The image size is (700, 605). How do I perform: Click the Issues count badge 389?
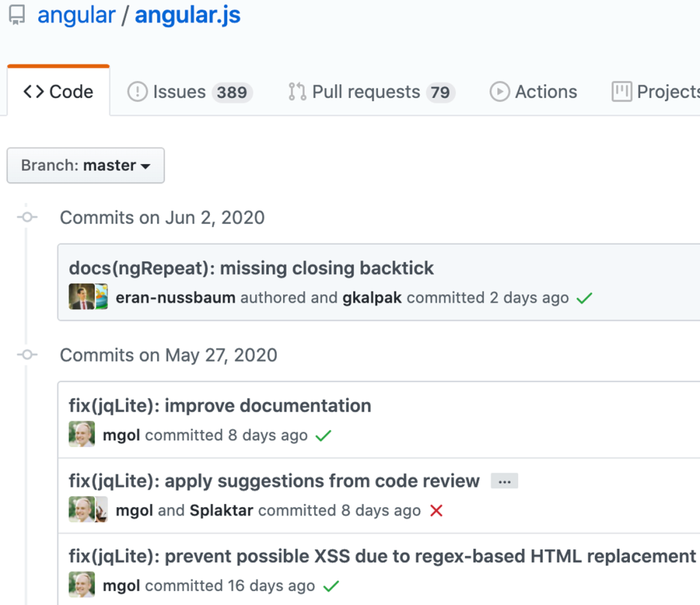(232, 93)
